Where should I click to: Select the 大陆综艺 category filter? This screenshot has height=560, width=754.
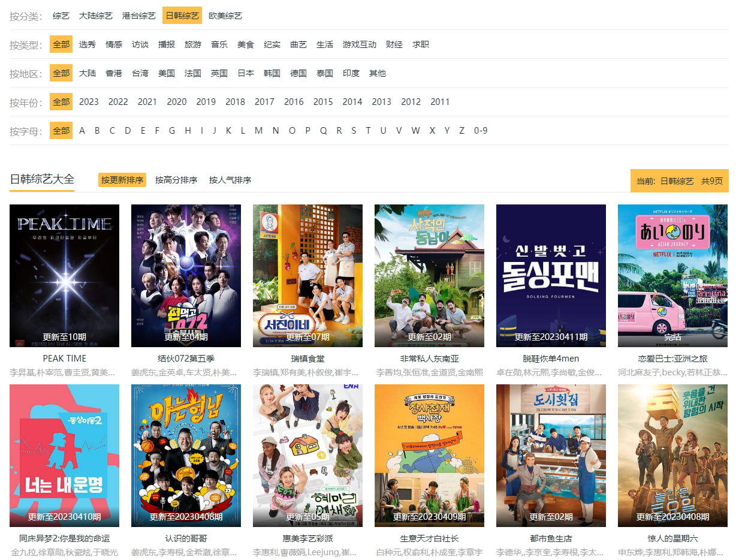click(x=96, y=16)
